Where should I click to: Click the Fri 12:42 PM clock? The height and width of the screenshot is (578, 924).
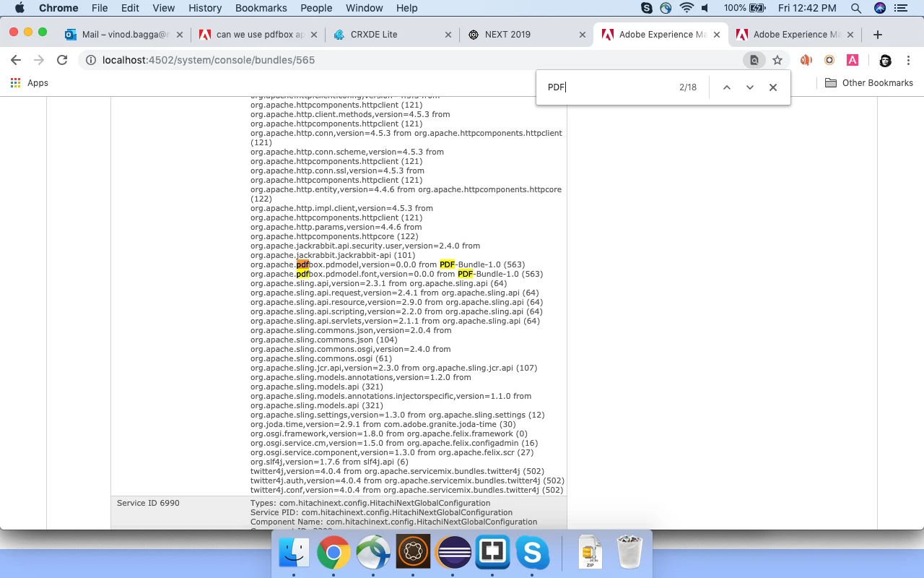[x=807, y=8]
